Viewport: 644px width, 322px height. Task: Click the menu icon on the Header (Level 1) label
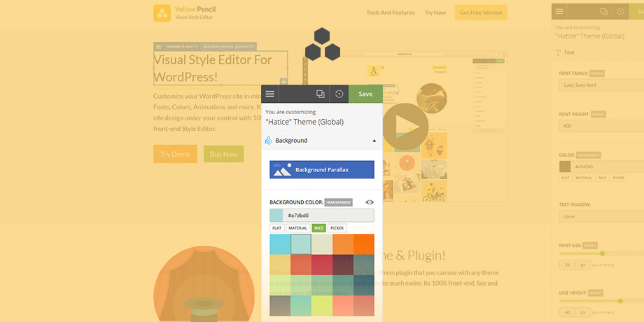click(158, 47)
